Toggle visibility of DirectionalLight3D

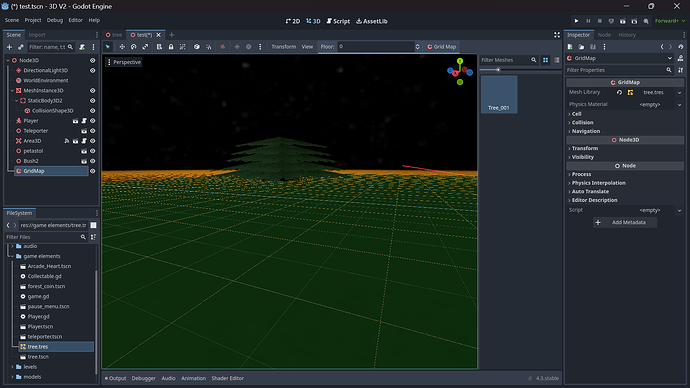92,70
